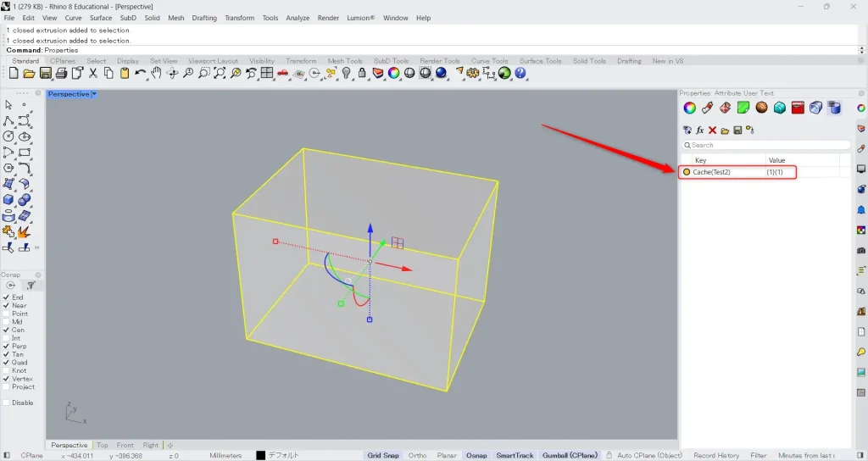Screen dimensions: 868x461
Task: Click the fx function icon
Action: pyautogui.click(x=700, y=131)
